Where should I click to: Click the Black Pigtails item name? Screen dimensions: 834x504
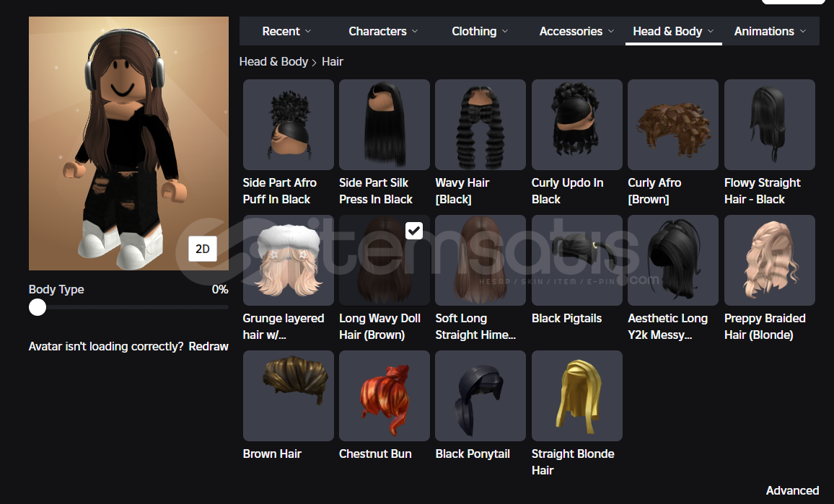pyautogui.click(x=567, y=319)
